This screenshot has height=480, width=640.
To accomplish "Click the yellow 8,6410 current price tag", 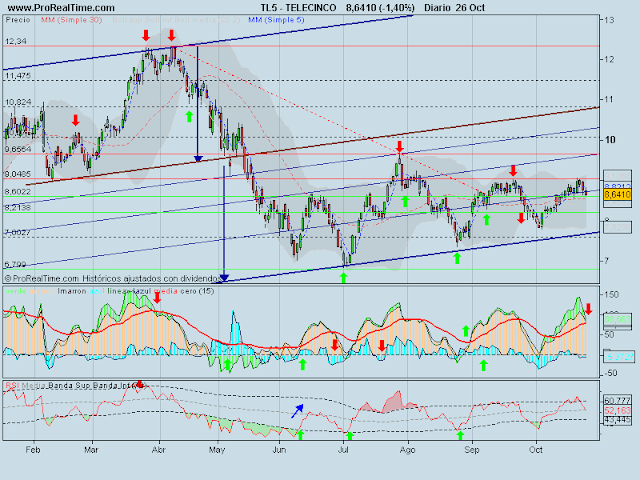I will point(618,195).
